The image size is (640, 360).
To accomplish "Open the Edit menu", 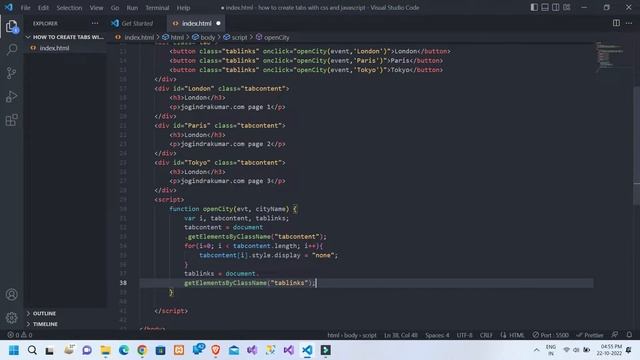I will pyautogui.click(x=43, y=8).
